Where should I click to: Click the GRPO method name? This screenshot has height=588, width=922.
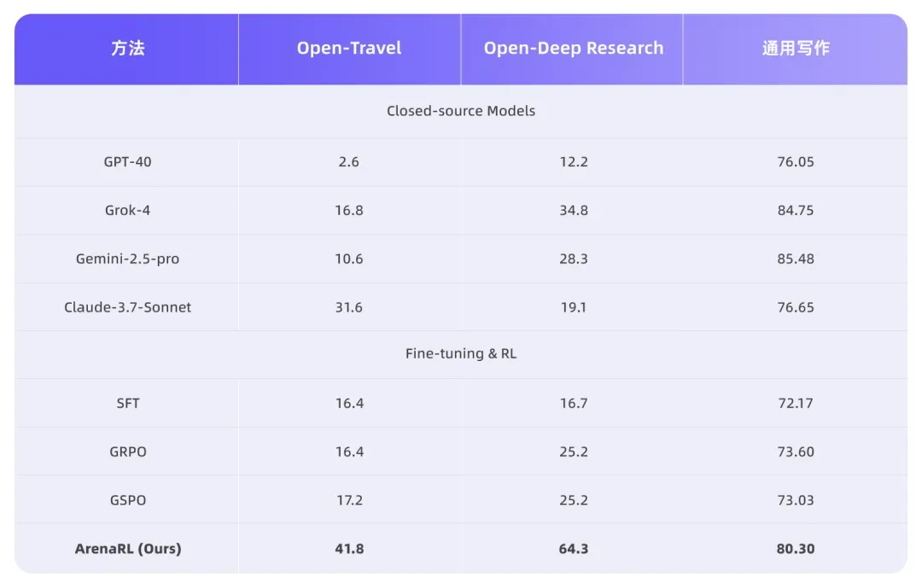click(x=127, y=451)
